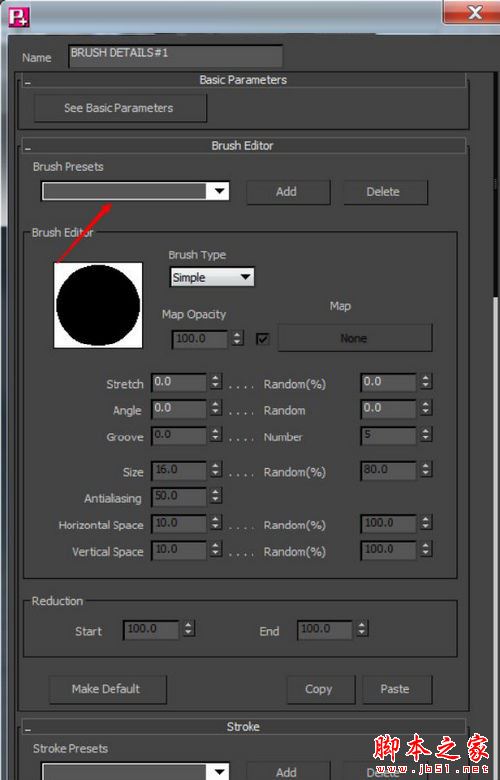500x780 pixels.
Task: Adjust the Groove spinner
Action: [215, 435]
